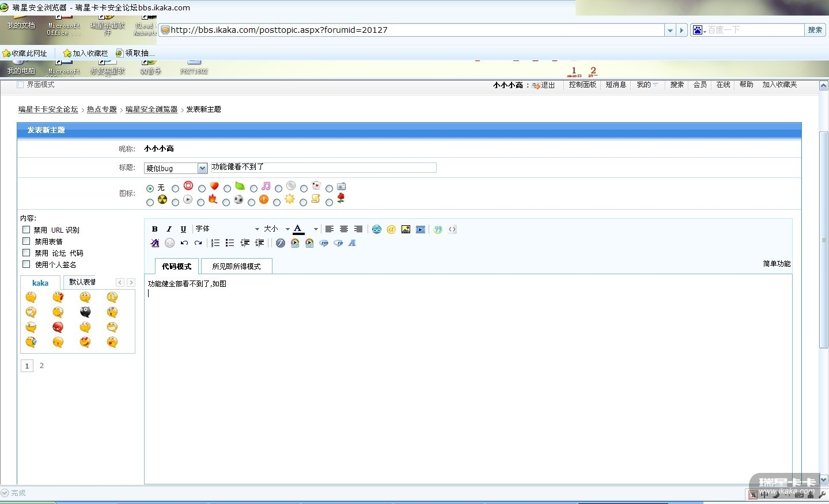829x504 pixels.
Task: Toggle italic formatting in the editor
Action: [169, 229]
